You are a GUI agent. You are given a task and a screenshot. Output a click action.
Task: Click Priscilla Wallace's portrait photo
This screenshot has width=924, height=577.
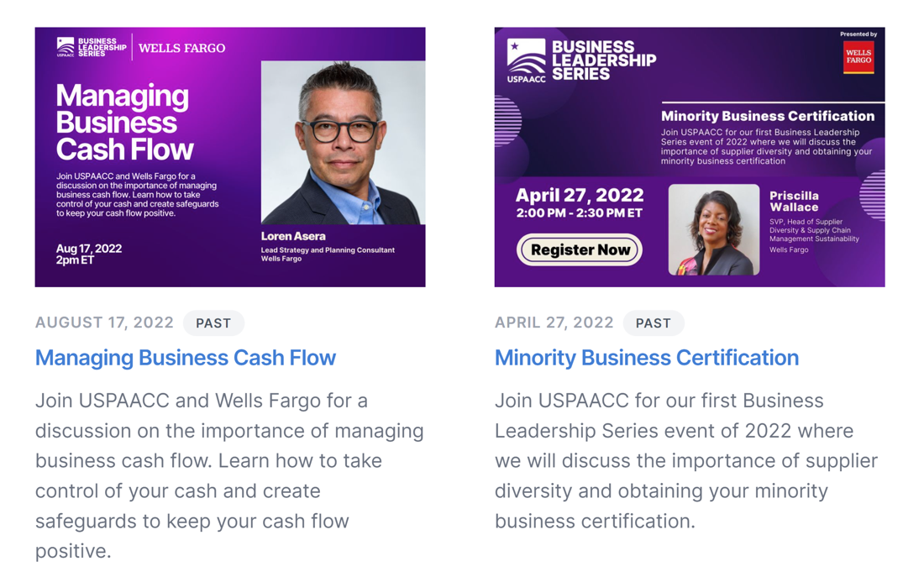tap(714, 230)
